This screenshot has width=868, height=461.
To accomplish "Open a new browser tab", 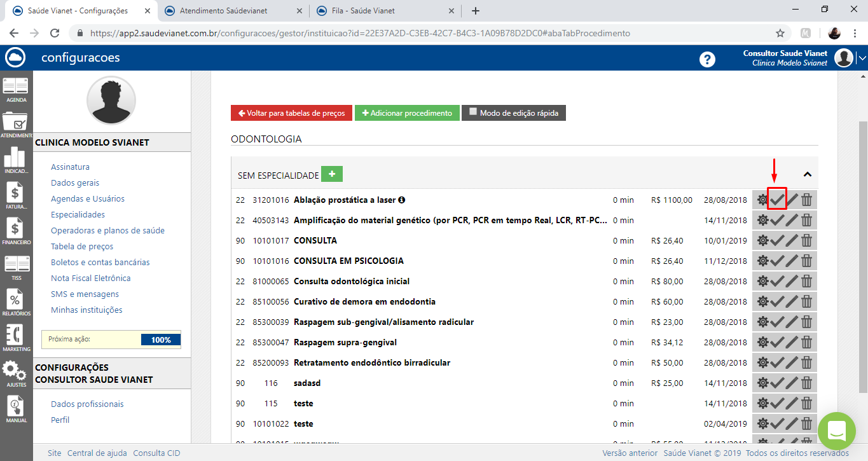I will pyautogui.click(x=475, y=11).
